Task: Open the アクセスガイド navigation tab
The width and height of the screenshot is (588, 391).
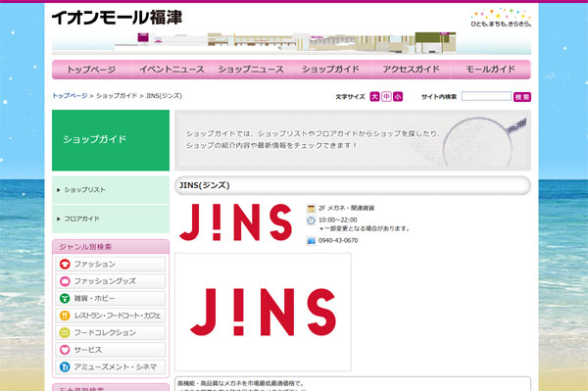Action: coord(411,70)
